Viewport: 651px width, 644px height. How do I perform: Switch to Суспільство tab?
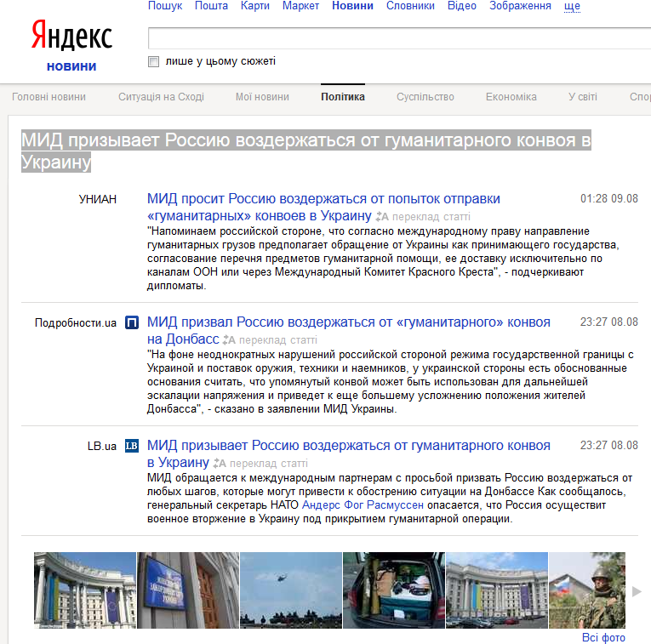[425, 97]
